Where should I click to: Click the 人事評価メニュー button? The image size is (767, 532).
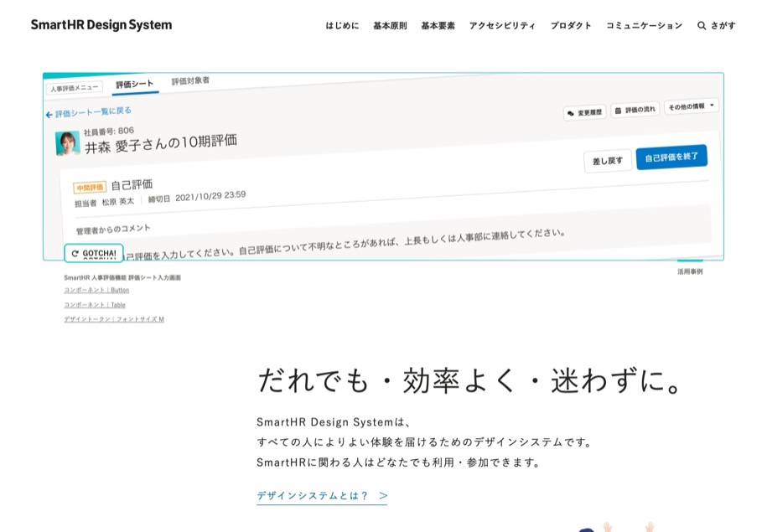(x=75, y=88)
